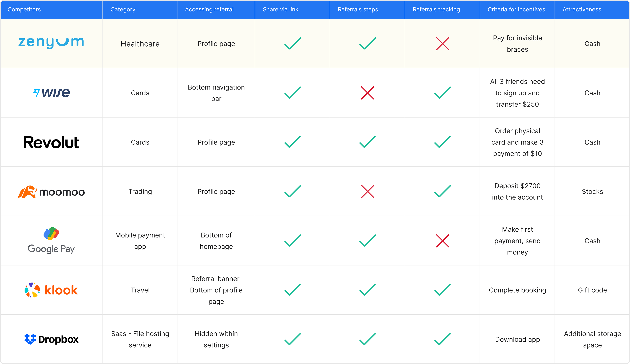Screen dimensions: 630x364
Task: Click the Klook logo
Action: [51, 290]
